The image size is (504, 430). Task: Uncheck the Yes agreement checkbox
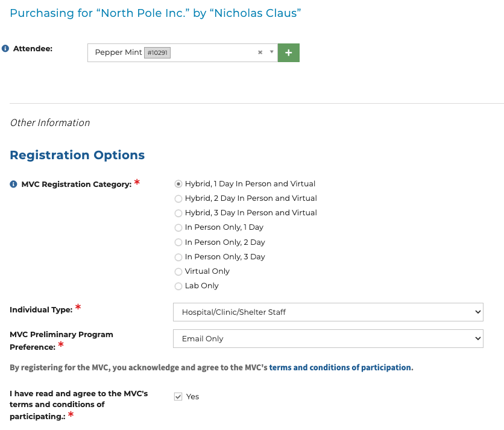[178, 396]
